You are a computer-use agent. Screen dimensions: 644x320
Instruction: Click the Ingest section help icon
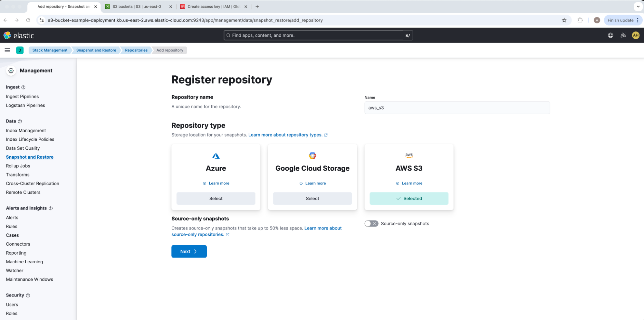[23, 87]
